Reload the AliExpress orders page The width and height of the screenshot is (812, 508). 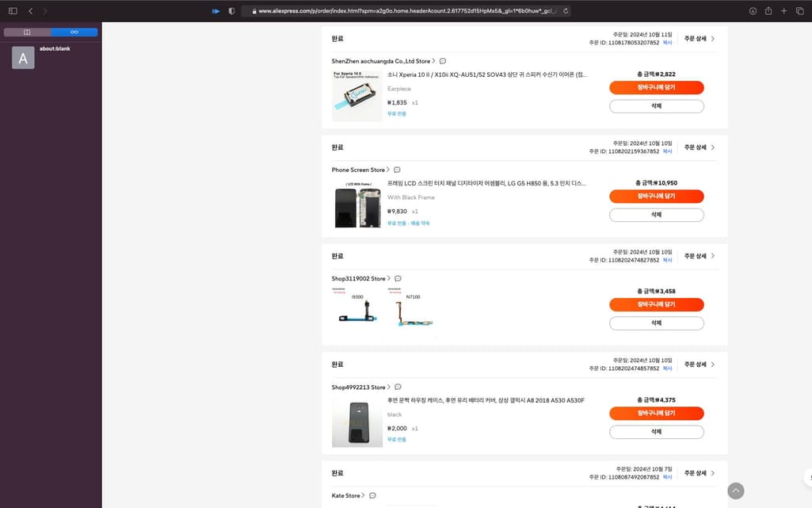(x=566, y=11)
